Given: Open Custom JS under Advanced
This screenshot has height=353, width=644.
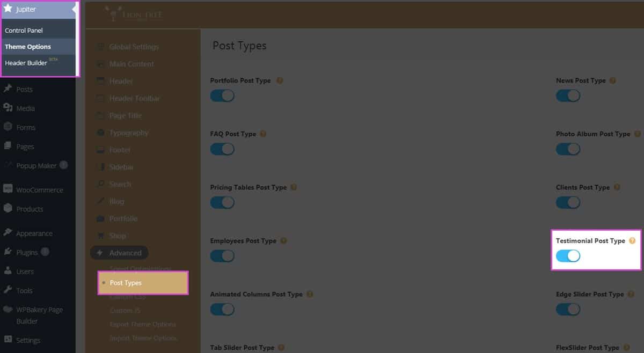Looking at the screenshot, I should click(124, 310).
